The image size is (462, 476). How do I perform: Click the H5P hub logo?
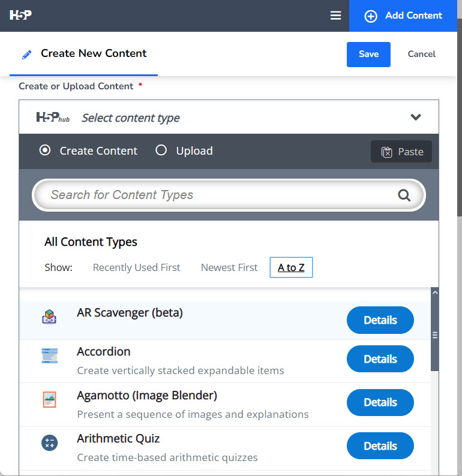pyautogui.click(x=53, y=117)
